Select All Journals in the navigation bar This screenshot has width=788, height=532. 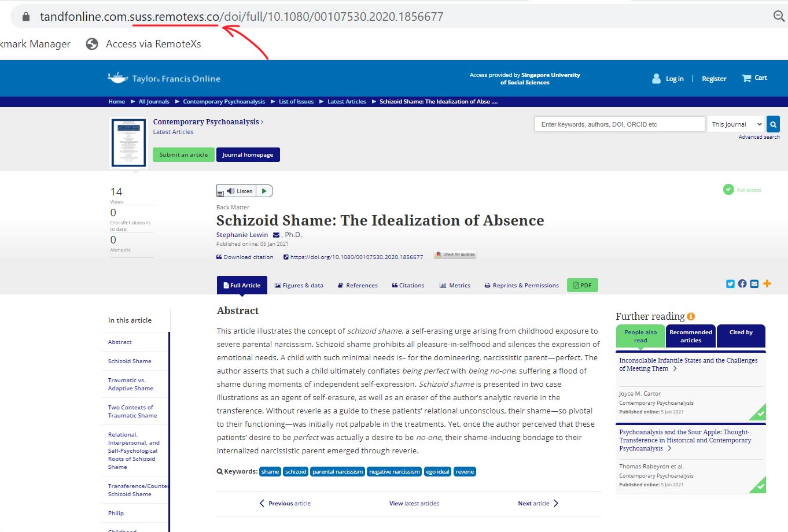153,101
